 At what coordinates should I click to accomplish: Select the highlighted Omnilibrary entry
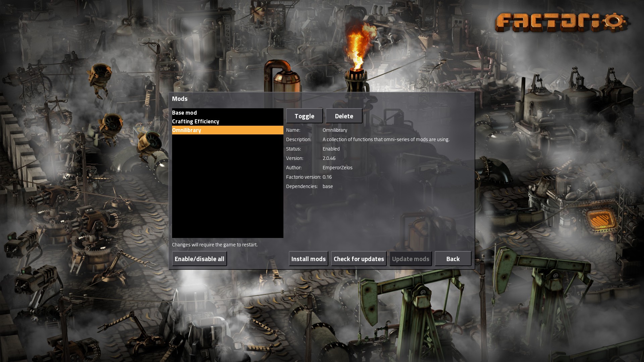click(x=186, y=130)
